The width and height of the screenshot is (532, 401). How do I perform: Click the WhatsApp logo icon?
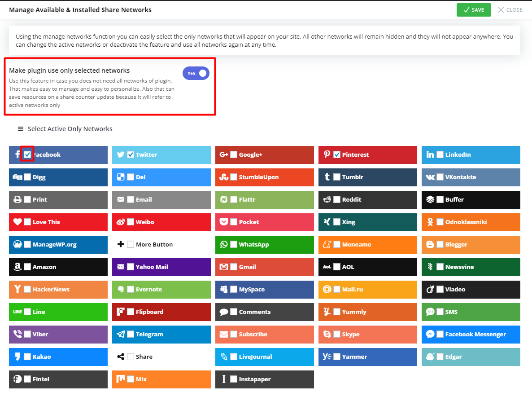[224, 245]
